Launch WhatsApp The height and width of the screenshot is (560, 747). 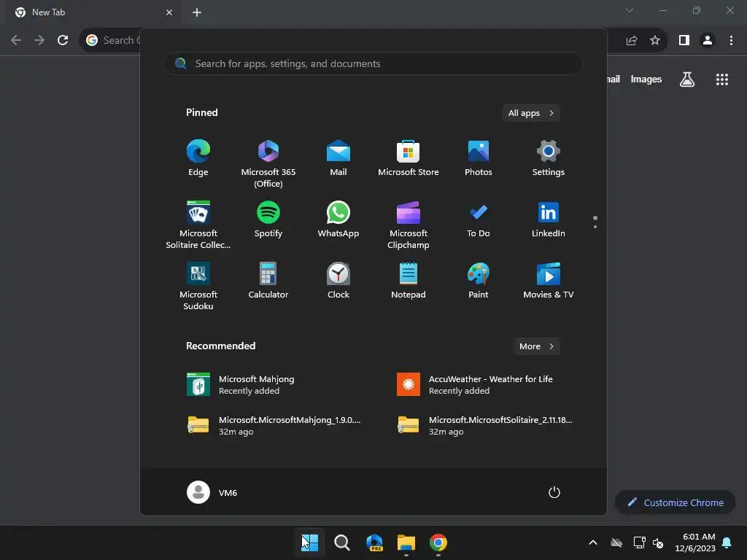tap(338, 219)
